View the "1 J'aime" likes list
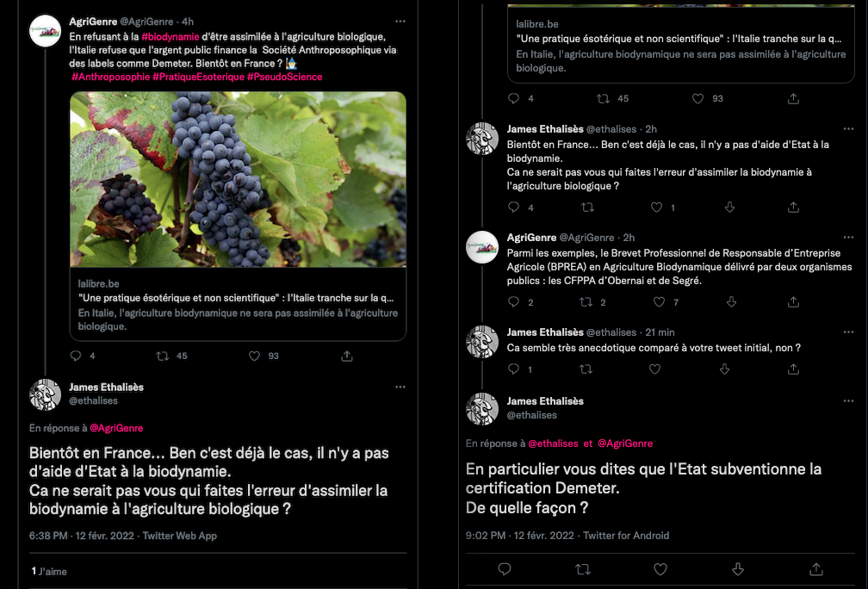 (49, 571)
